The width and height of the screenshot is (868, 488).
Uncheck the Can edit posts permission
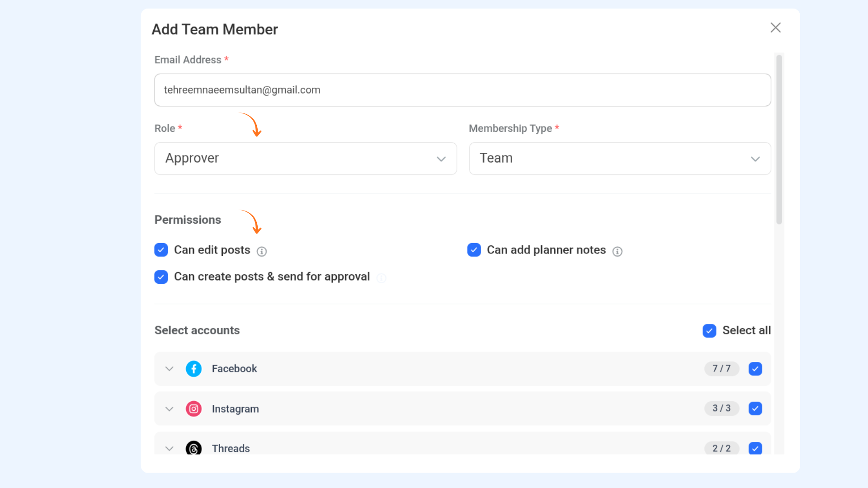pyautogui.click(x=161, y=250)
